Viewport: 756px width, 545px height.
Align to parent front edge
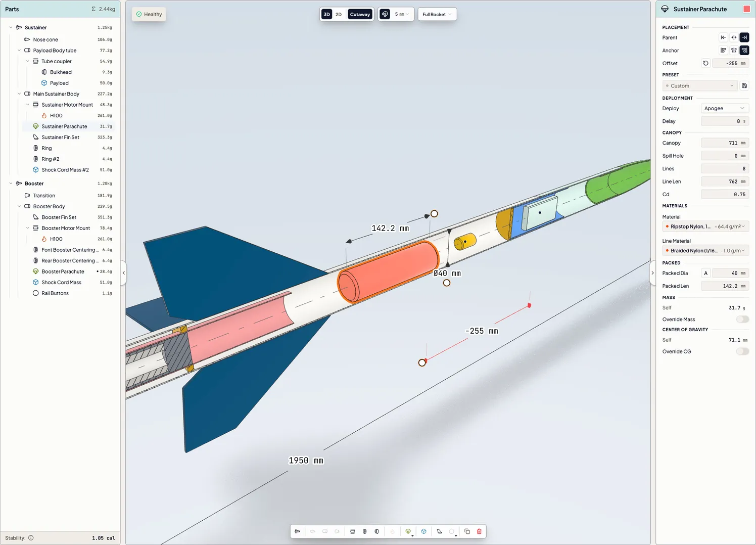(723, 37)
